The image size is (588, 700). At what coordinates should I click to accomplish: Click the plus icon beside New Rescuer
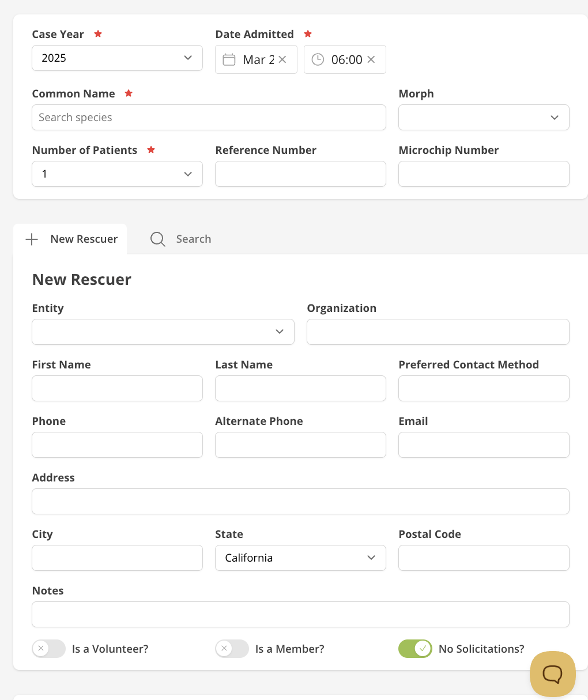pos(32,239)
